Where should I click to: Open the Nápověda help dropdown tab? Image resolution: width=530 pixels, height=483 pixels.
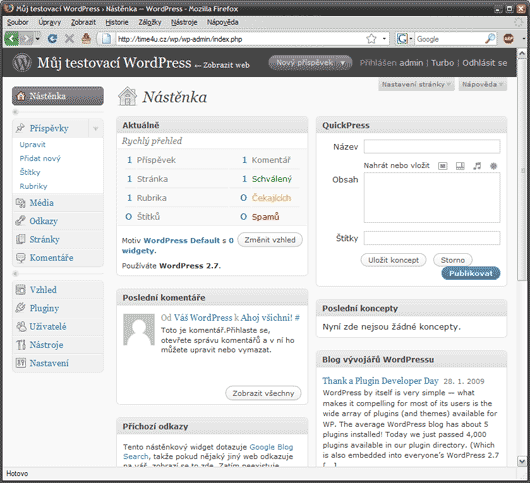(482, 84)
